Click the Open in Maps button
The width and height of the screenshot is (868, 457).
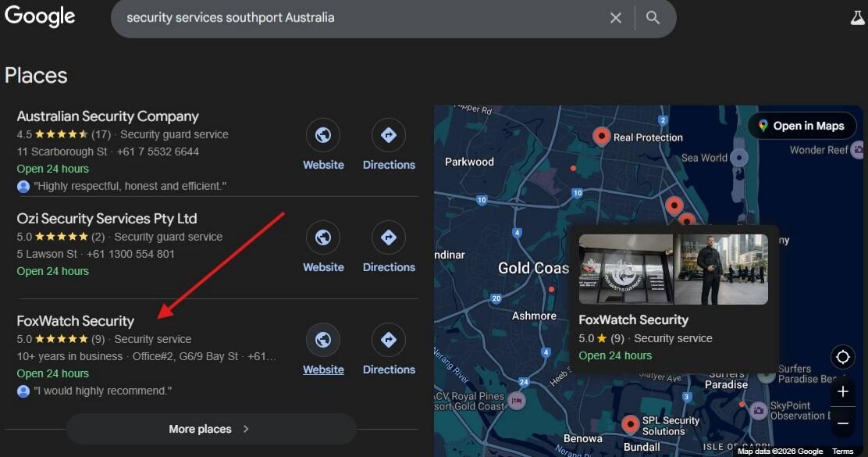(802, 126)
